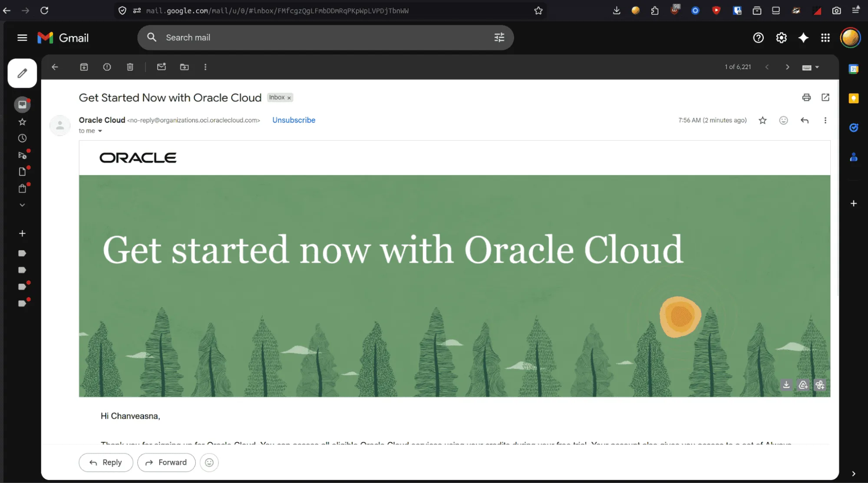868x483 pixels.
Task: Mark the email as unread
Action: coord(162,67)
